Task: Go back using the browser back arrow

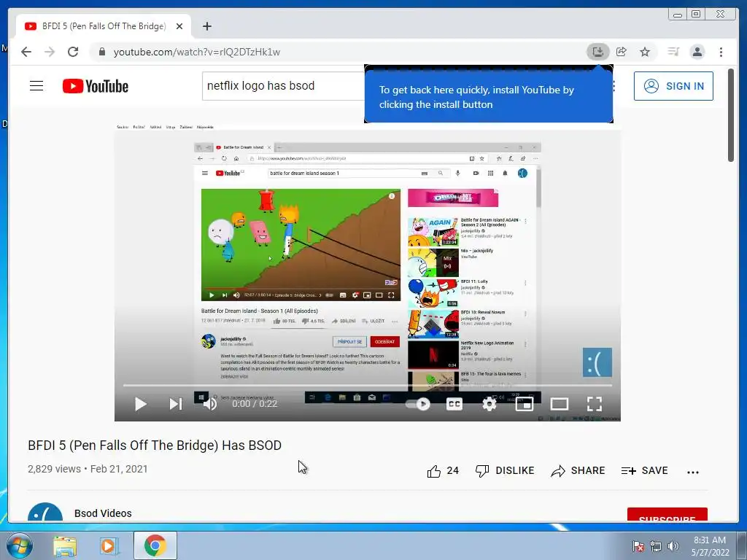Action: (x=26, y=52)
